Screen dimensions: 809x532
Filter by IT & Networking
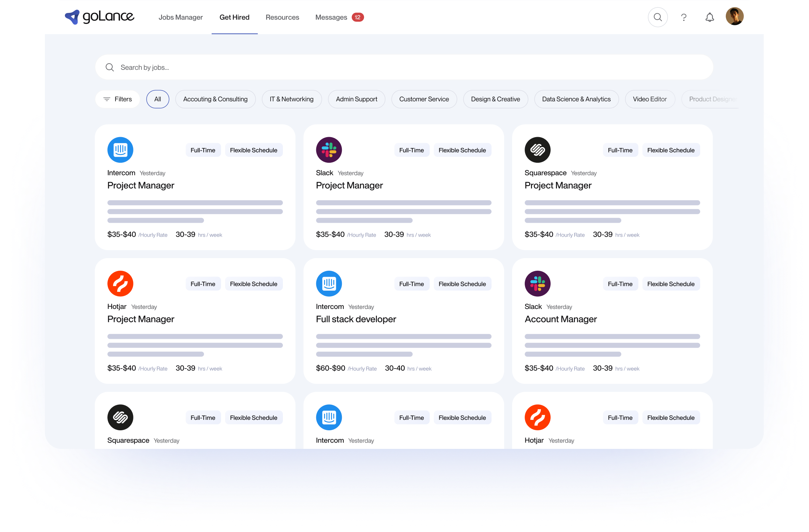291,99
